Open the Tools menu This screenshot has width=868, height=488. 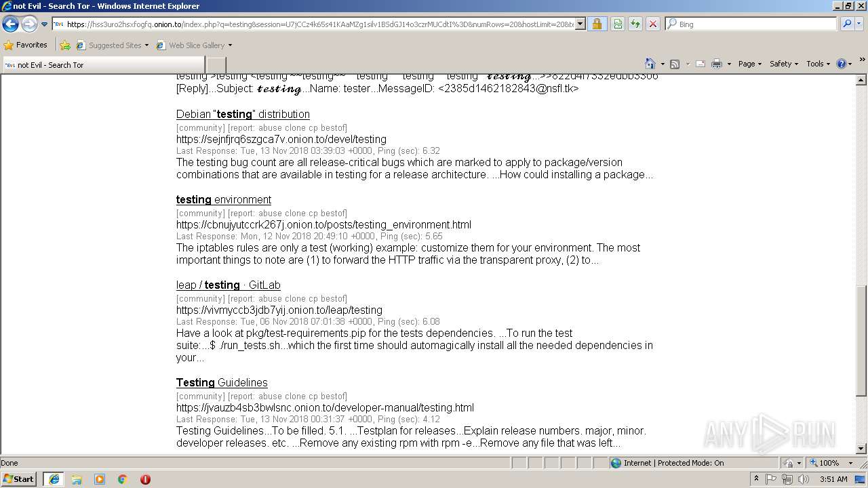coord(818,64)
